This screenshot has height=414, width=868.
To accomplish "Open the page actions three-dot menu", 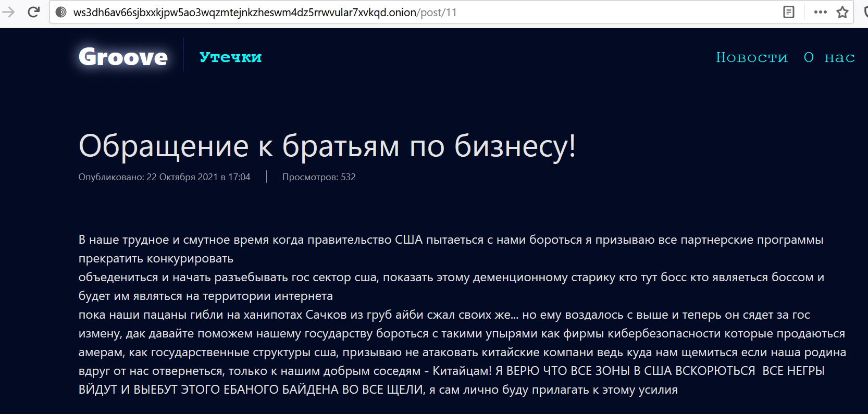I will (820, 12).
